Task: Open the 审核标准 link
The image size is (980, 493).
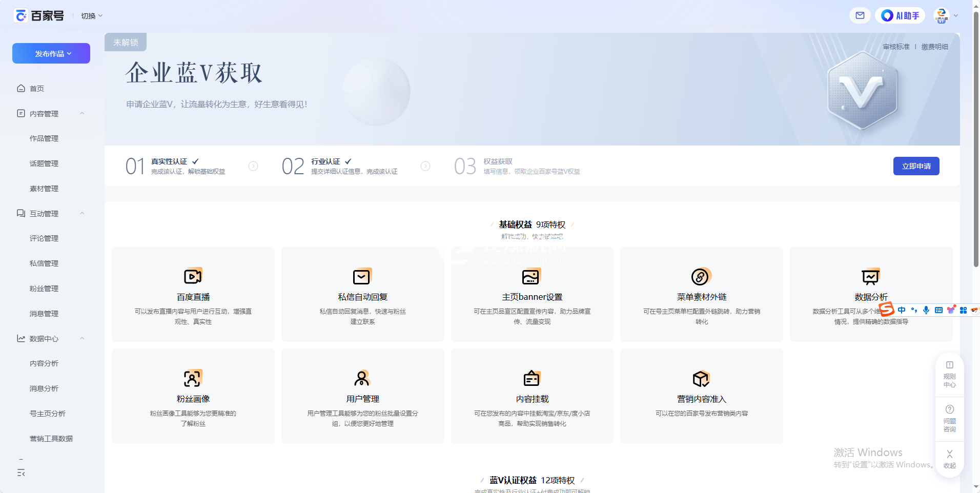Action: click(x=896, y=47)
